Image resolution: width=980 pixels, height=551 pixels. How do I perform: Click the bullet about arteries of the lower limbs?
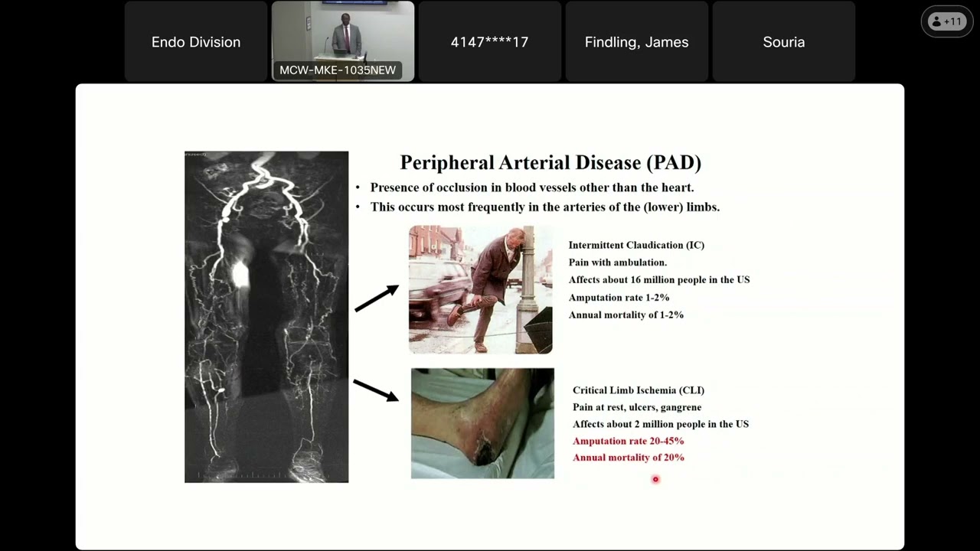point(545,207)
